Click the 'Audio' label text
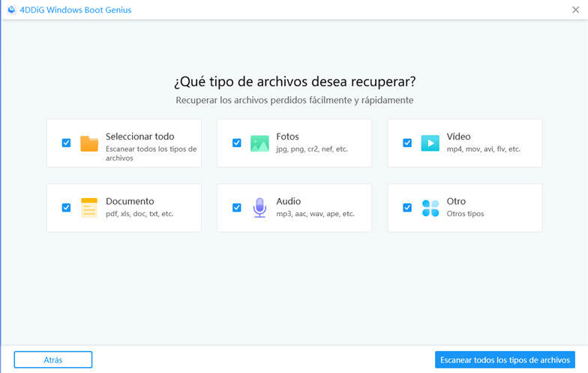 pyautogui.click(x=288, y=201)
